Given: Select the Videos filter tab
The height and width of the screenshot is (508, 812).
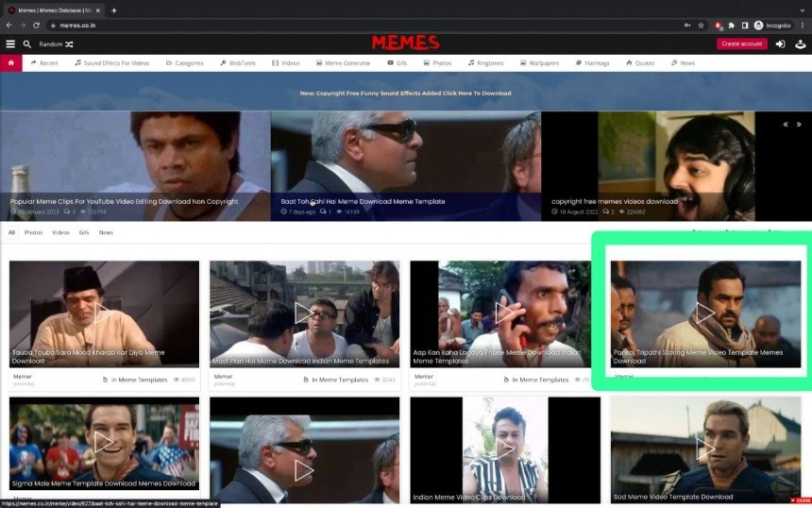Looking at the screenshot, I should 60,232.
